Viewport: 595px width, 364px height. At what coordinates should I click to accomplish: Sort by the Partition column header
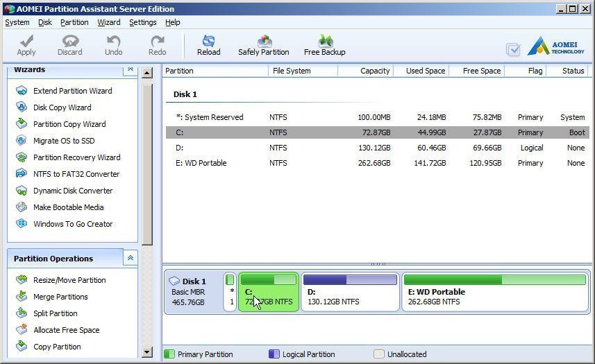point(215,71)
